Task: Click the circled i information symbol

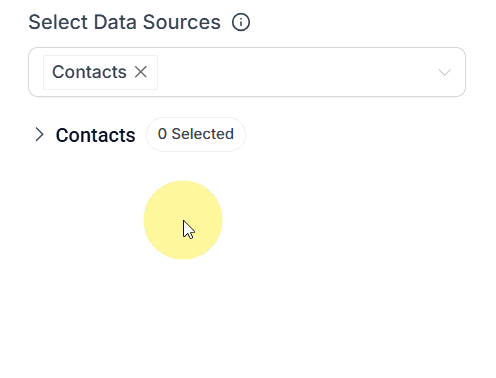Action: coord(241,22)
